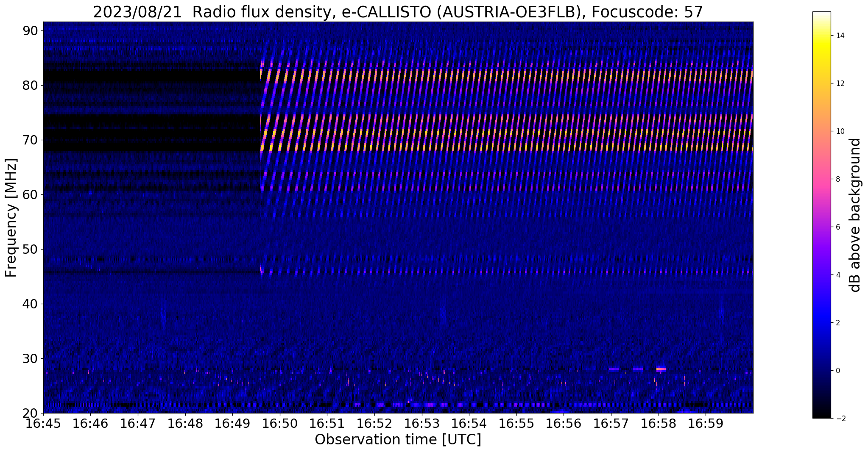Click the 70 MHz frequency tick label
Screen dimensions: 868x452
[x=31, y=140]
